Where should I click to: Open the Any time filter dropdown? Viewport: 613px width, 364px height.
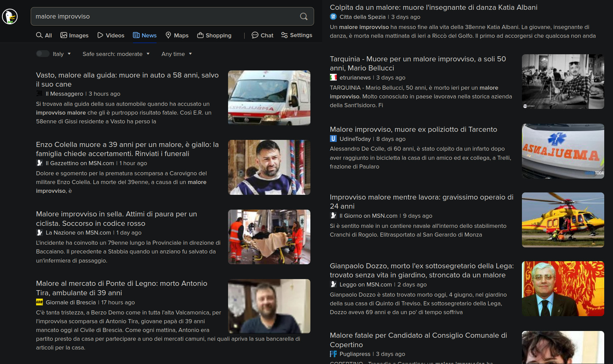[177, 54]
